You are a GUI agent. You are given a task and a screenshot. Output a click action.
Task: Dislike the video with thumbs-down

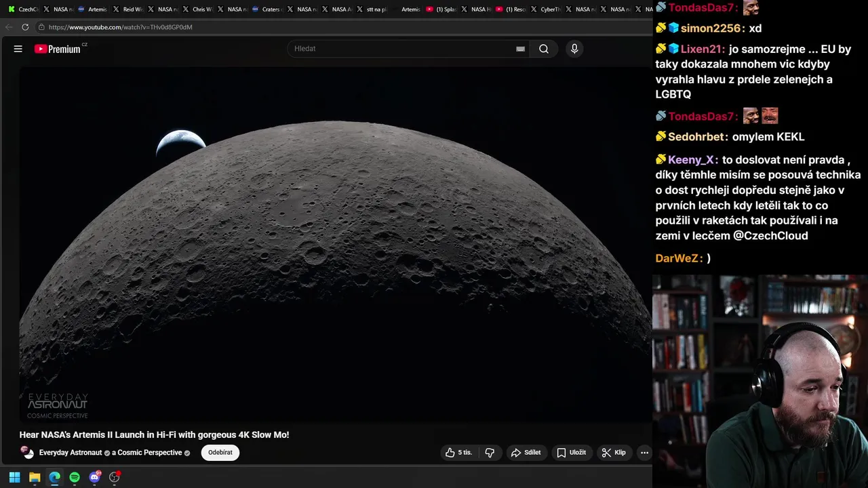point(490,453)
